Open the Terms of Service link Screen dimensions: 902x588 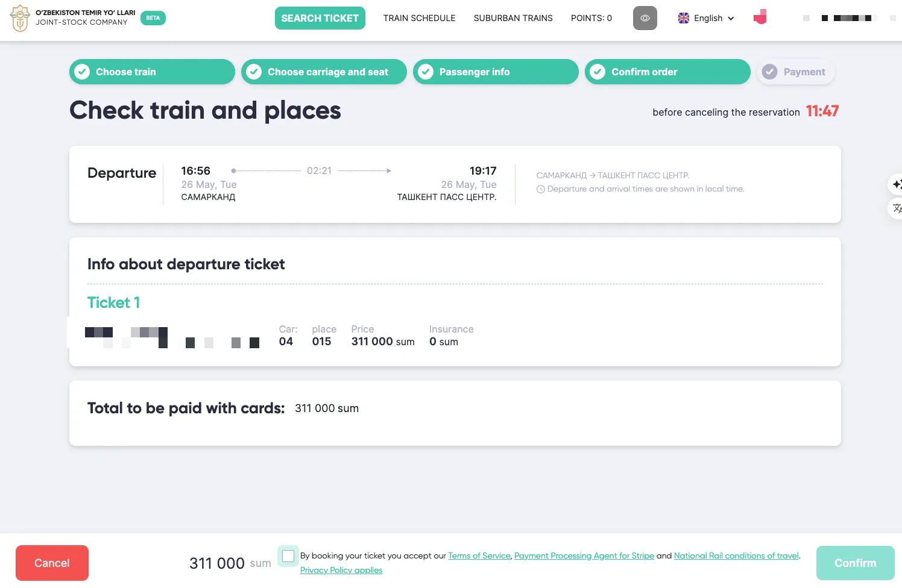(x=479, y=555)
